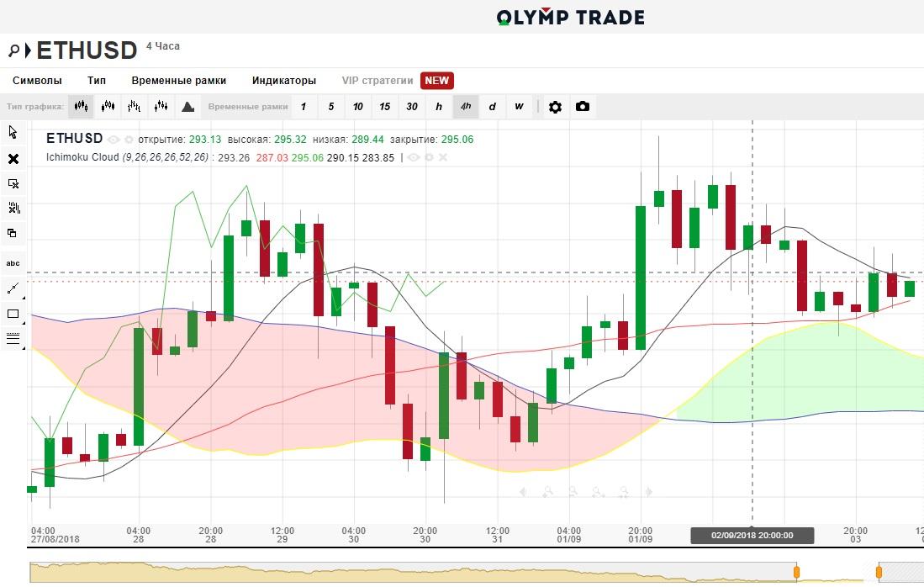This screenshot has height=587, width=924.
Task: Switch to the hourly (h) timeframe
Action: point(438,107)
